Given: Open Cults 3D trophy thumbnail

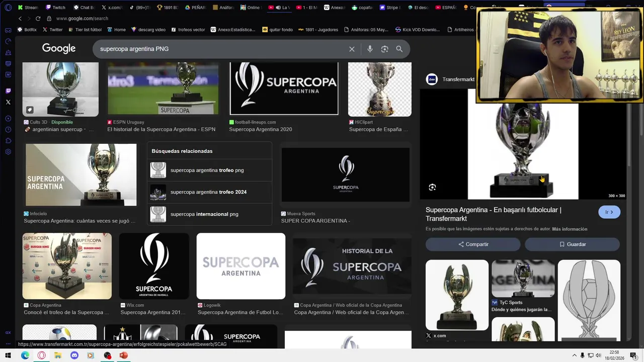Looking at the screenshot, I should (x=60, y=89).
